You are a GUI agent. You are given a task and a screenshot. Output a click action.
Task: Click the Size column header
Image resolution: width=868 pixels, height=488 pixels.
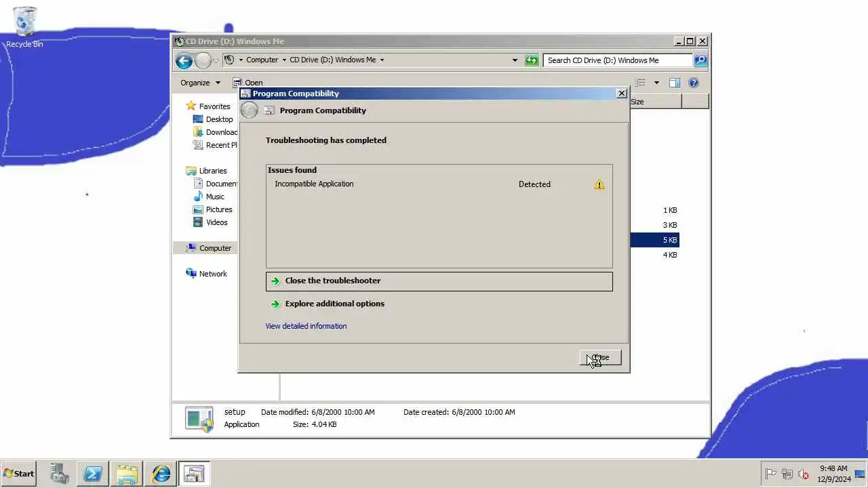coord(655,102)
